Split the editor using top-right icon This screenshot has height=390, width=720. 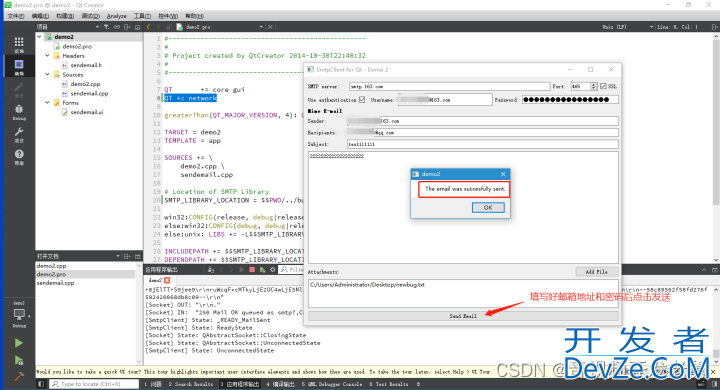pos(714,27)
